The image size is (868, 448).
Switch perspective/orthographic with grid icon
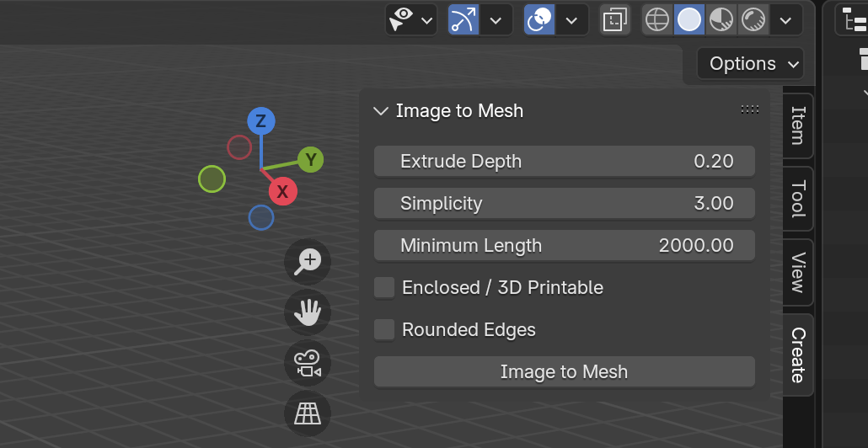tap(308, 413)
